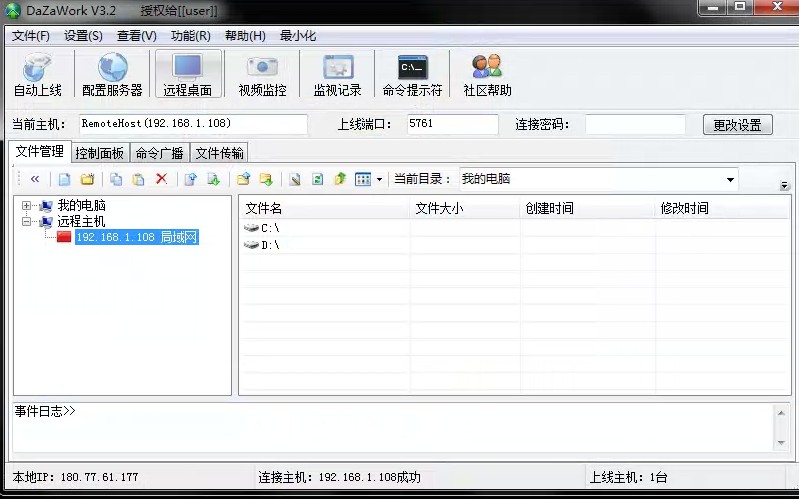This screenshot has width=799, height=499.
Task: Open 命令提示符 command prompt
Action: coord(412,74)
